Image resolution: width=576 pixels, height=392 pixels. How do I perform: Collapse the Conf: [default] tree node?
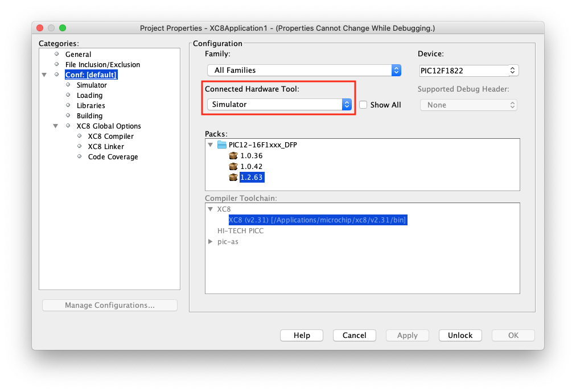click(x=44, y=75)
